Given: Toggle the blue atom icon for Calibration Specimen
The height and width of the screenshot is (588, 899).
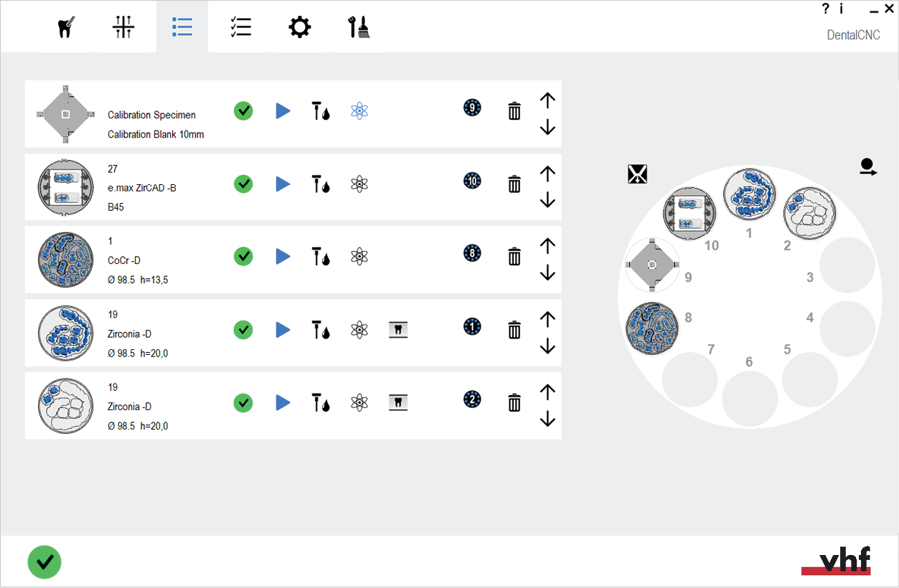Looking at the screenshot, I should tap(359, 110).
